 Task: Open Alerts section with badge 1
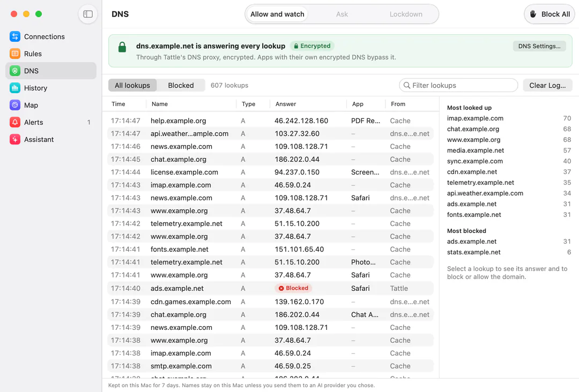point(51,122)
